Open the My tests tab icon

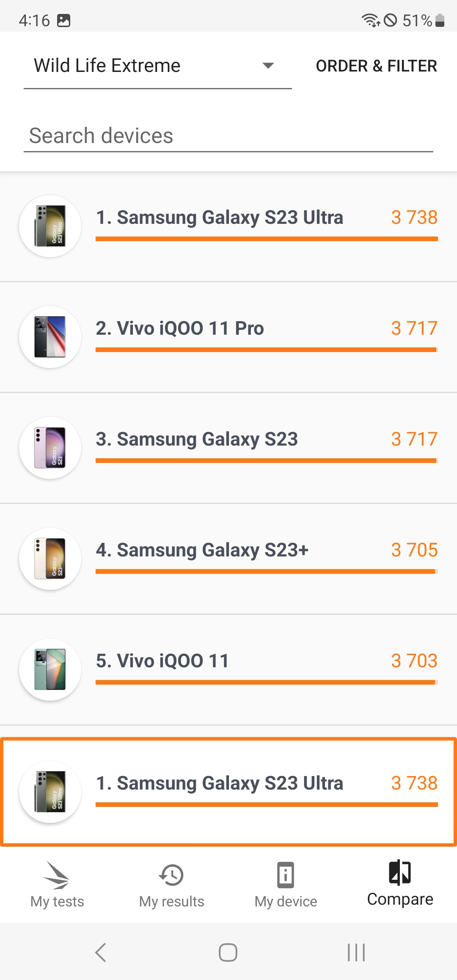pyautogui.click(x=57, y=875)
